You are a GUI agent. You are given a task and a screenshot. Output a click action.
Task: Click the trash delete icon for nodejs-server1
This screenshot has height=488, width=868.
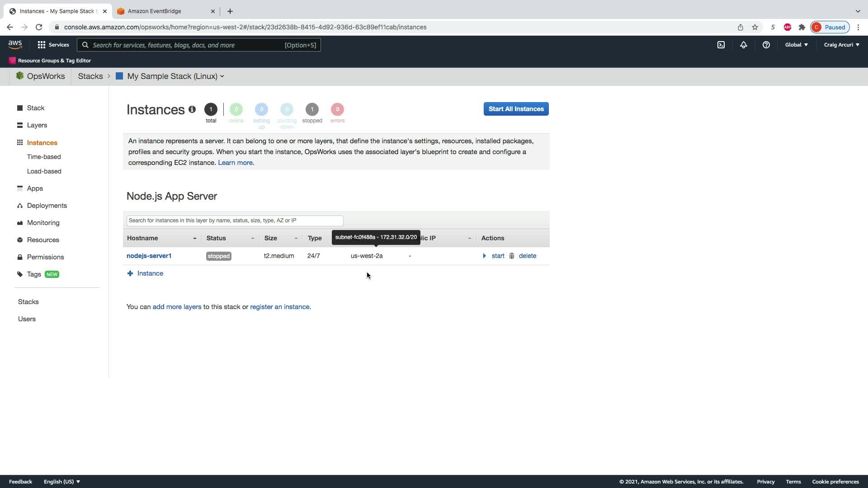pyautogui.click(x=512, y=256)
